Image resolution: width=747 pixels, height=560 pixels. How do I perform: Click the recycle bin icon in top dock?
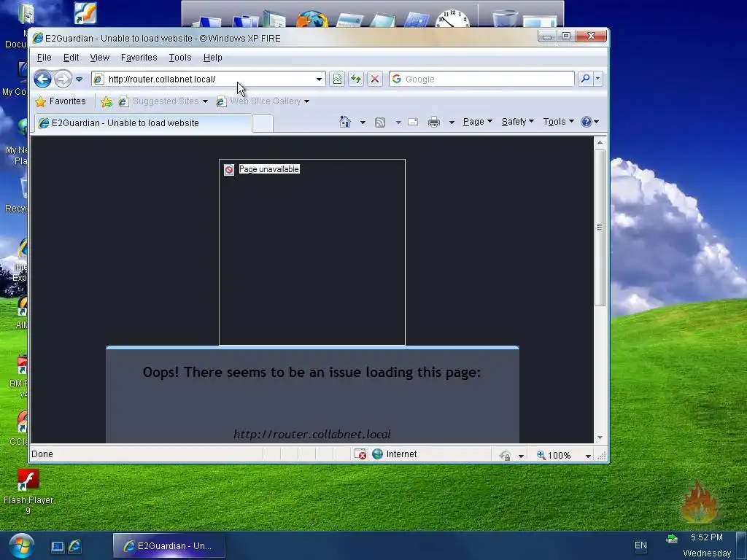[x=505, y=18]
